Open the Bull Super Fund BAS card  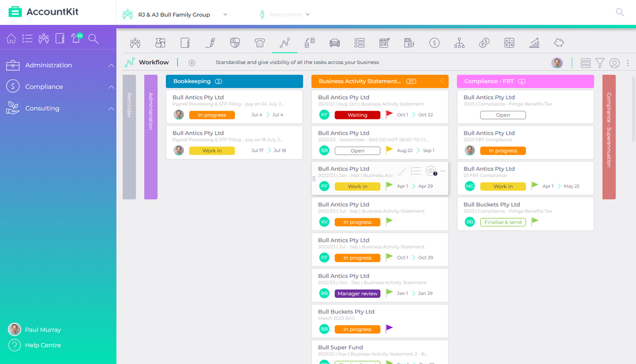[x=380, y=352]
